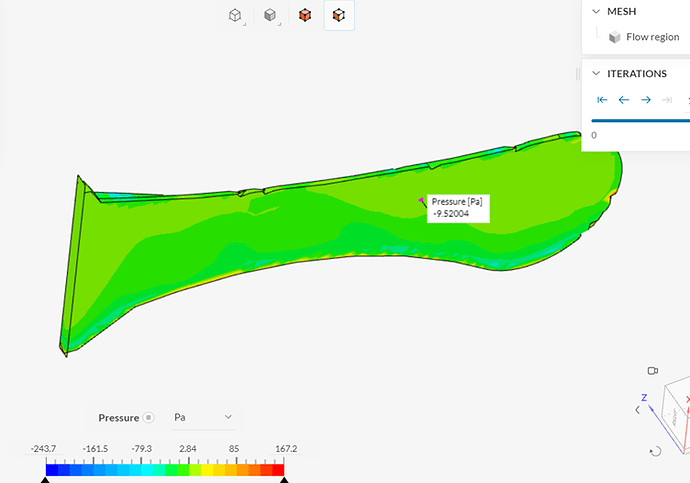Step to the previous iteration
The image size is (690, 483).
coord(624,100)
